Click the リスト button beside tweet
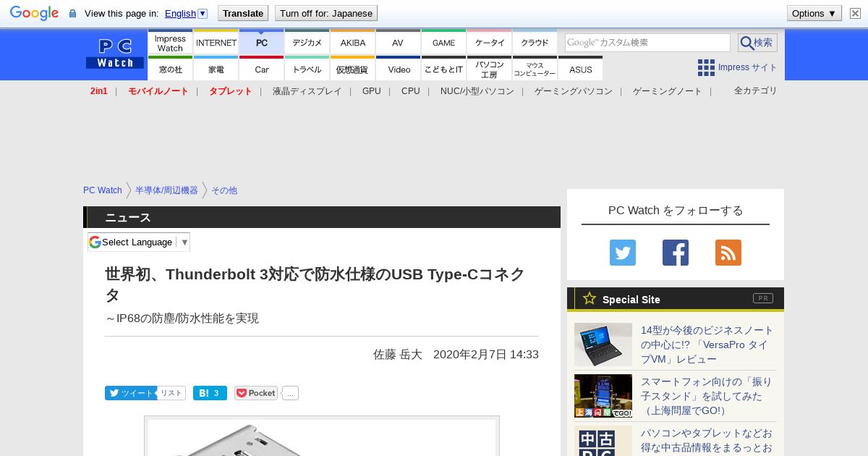 click(171, 393)
